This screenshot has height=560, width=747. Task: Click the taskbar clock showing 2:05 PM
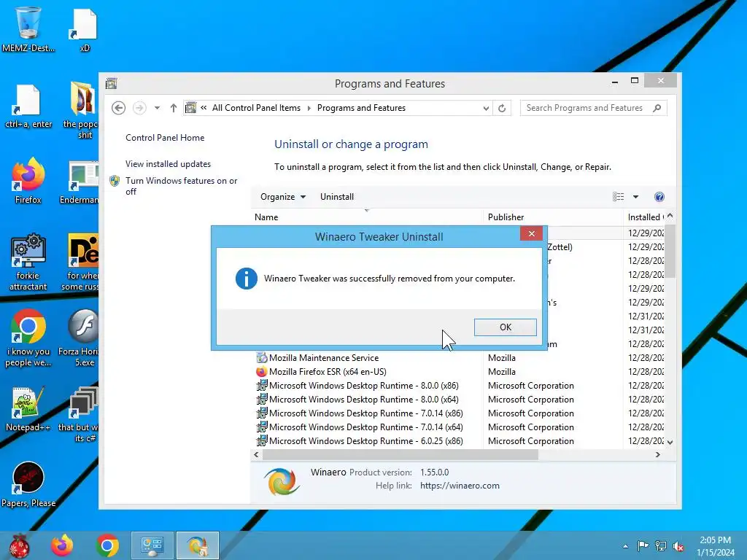pyautogui.click(x=715, y=546)
